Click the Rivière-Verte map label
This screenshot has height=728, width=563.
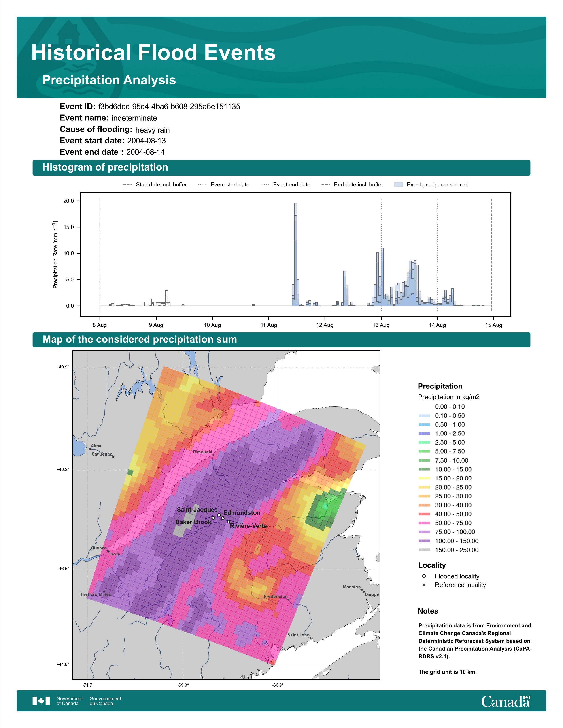[x=248, y=526]
